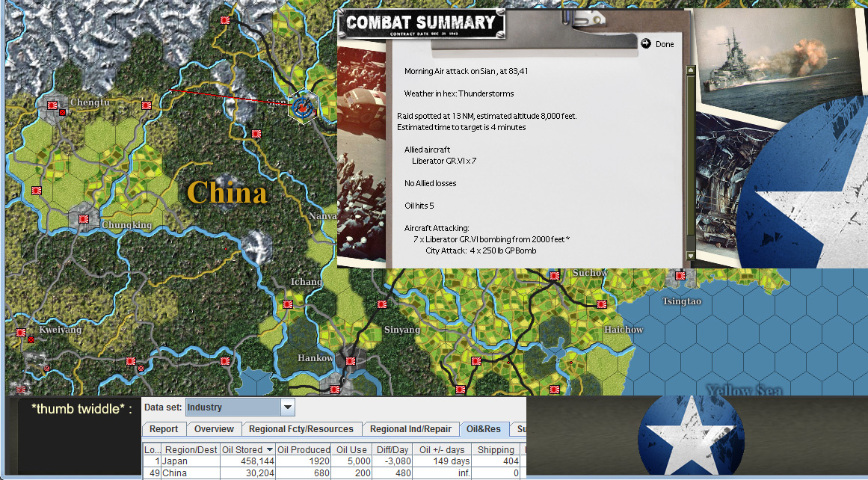The image size is (868, 480).
Task: Click the Combat Summary vertical scrollbar track
Action: coord(690,162)
